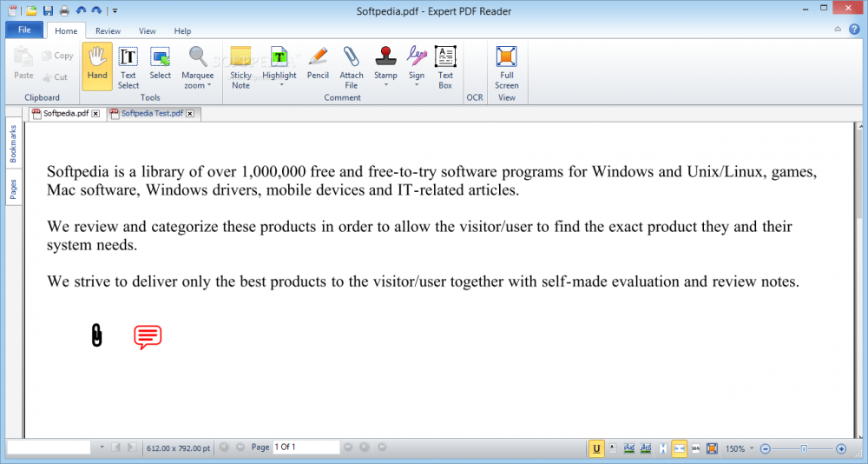Go to the last page button
The height and width of the screenshot is (464, 868).
(x=365, y=447)
